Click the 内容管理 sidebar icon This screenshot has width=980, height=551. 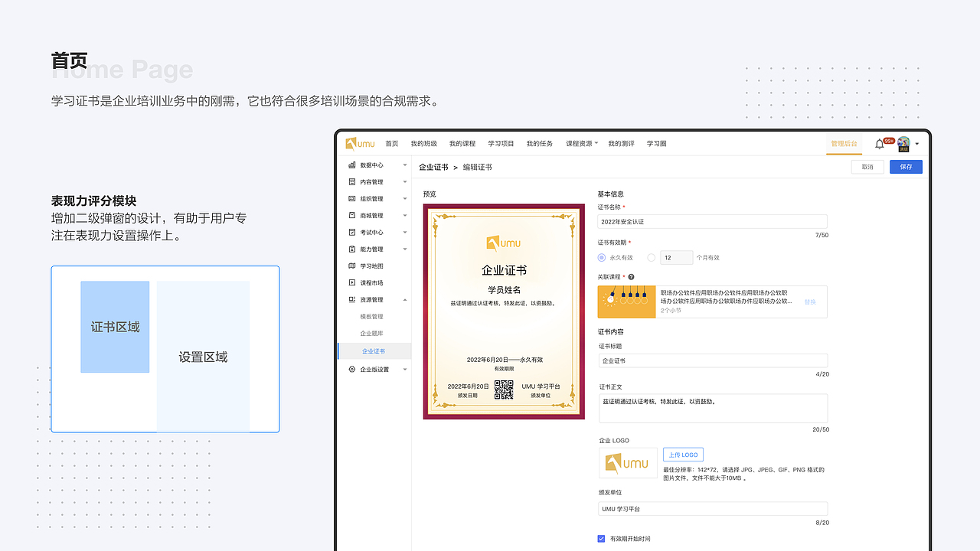coord(351,181)
